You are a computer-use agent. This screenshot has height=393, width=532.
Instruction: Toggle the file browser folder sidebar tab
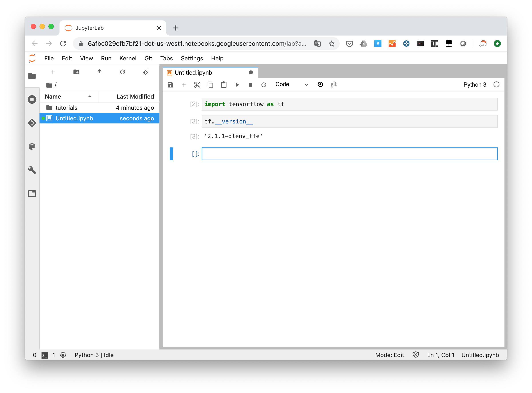[x=32, y=76]
